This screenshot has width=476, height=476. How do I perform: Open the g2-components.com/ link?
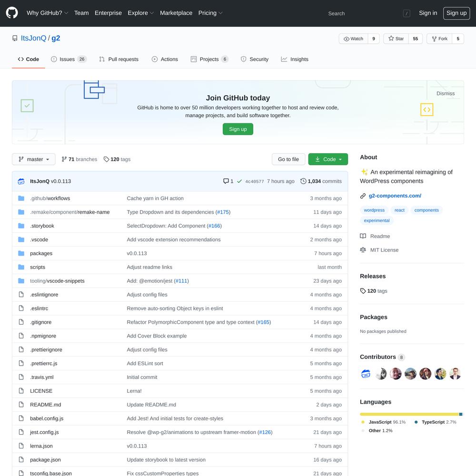[x=395, y=196]
